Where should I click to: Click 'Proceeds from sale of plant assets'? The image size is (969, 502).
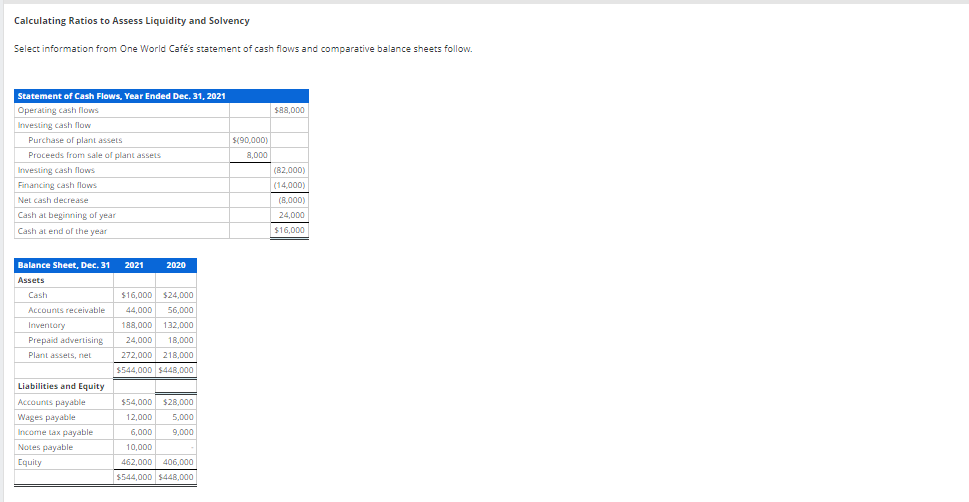pos(95,155)
